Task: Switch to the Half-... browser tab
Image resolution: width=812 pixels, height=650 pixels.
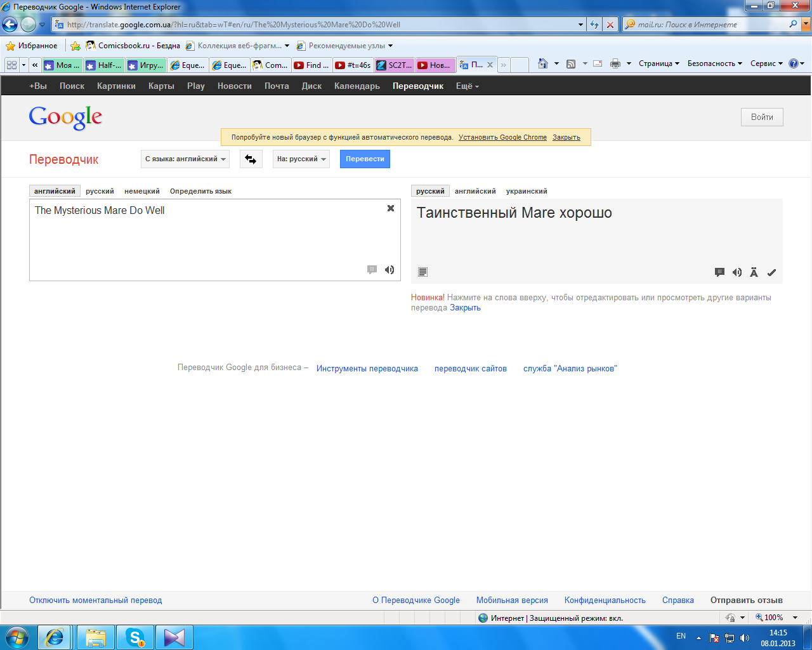Action: (104, 65)
